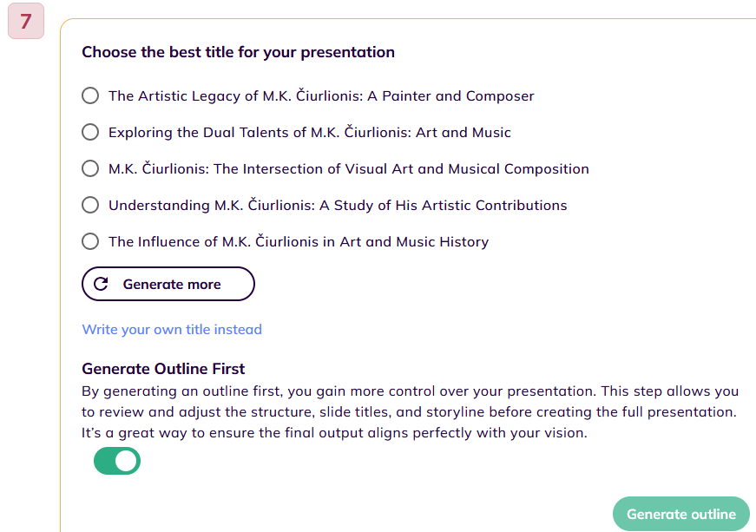Mark the radio button for 'The Influence of M.K. Čiurlionis'
The height and width of the screenshot is (532, 756).
[90, 241]
